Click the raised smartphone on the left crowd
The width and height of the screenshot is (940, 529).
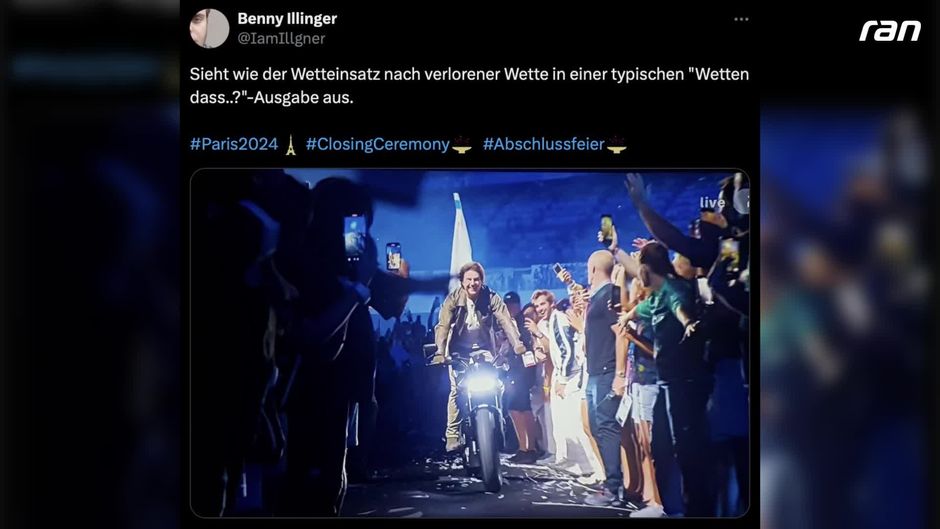[x=354, y=236]
